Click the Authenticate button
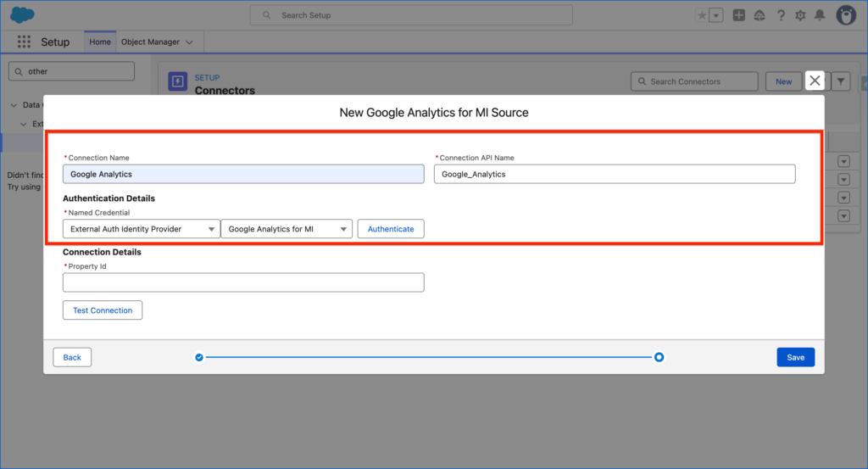 391,229
